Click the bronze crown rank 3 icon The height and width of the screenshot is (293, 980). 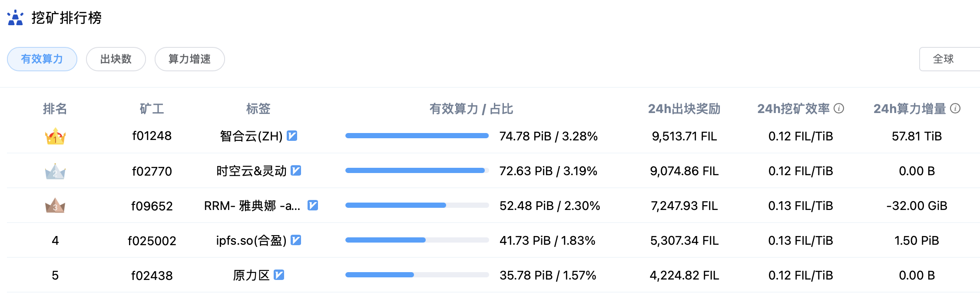55,206
